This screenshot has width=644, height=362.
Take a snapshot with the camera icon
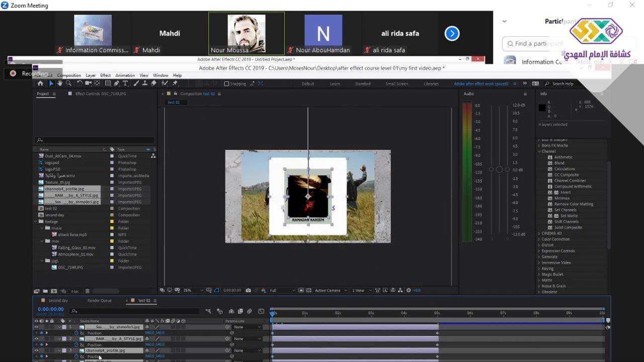click(x=248, y=291)
